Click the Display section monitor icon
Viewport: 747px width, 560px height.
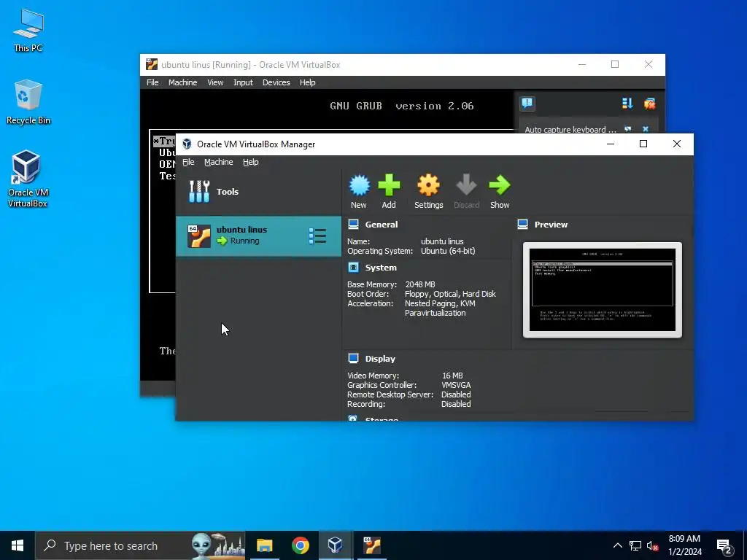point(353,359)
